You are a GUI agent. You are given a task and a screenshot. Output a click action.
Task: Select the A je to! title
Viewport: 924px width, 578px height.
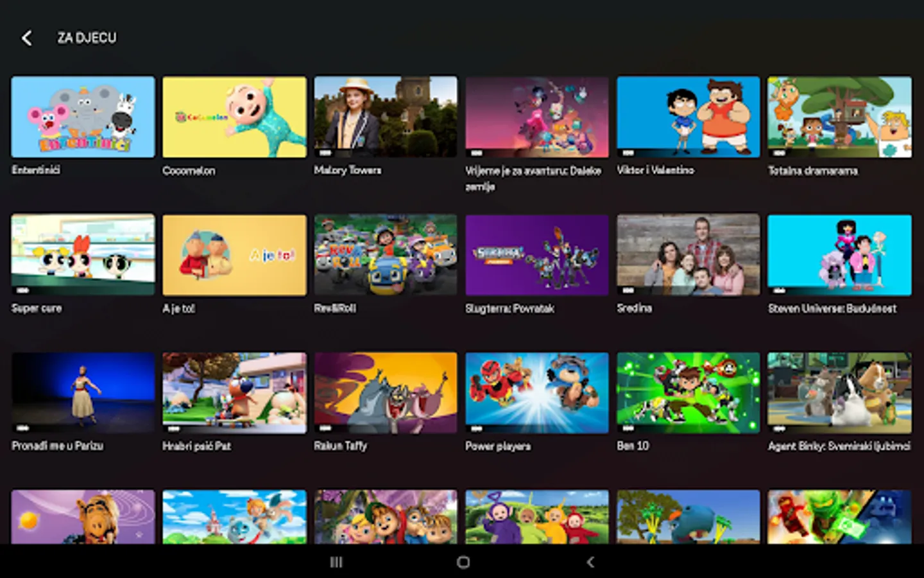click(178, 308)
